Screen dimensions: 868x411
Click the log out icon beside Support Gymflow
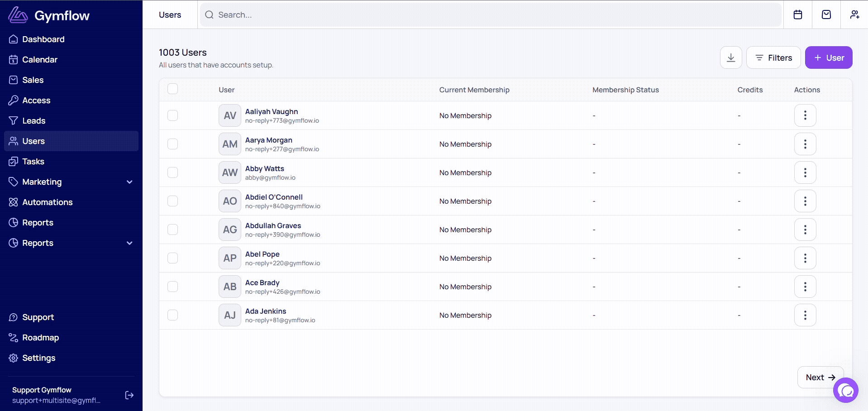[129, 395]
